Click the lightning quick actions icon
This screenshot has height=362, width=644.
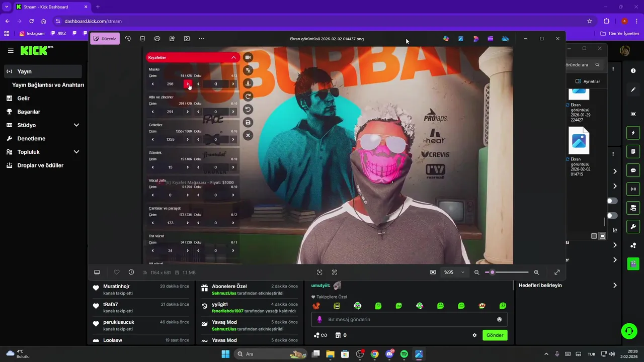tap(633, 133)
